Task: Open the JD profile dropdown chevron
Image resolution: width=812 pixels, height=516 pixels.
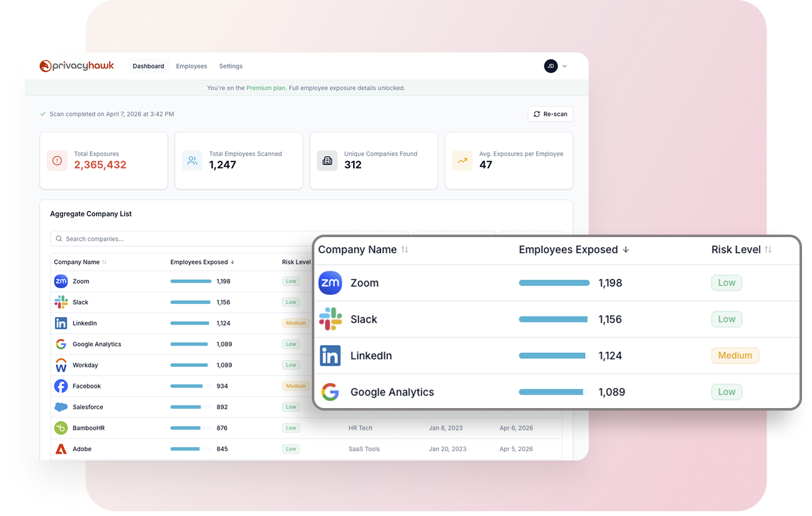Action: click(565, 66)
